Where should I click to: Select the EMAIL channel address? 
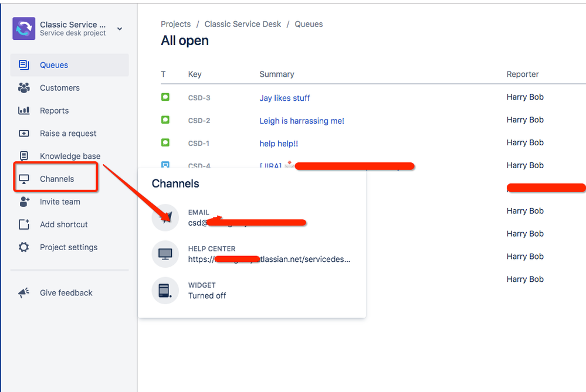tap(246, 223)
